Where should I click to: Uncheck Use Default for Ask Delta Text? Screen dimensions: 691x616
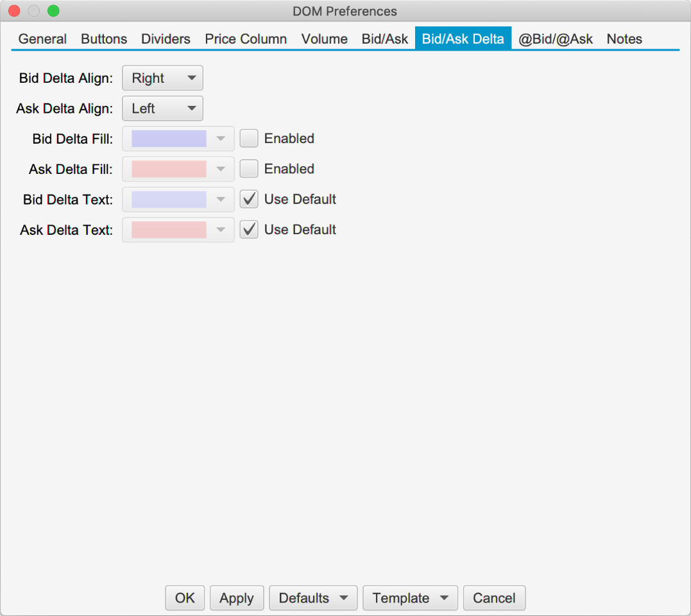point(249,230)
